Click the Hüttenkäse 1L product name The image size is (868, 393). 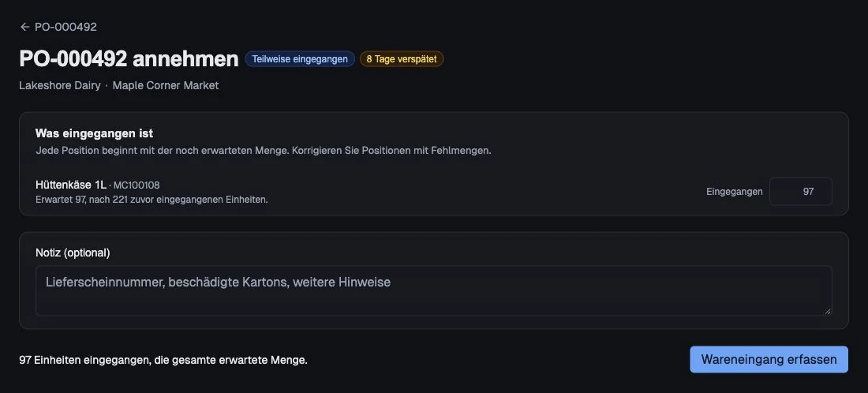(71, 185)
